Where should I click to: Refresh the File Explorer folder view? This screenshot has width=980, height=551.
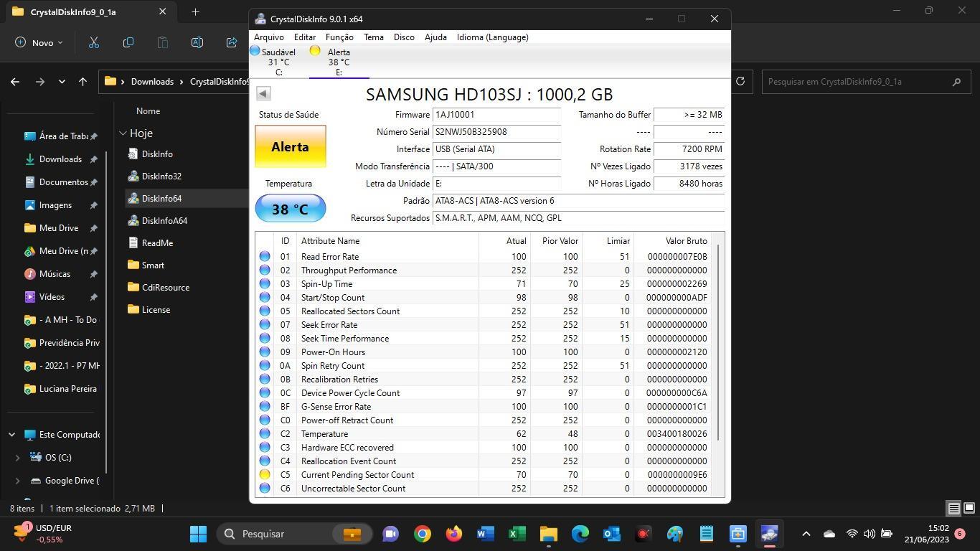pyautogui.click(x=740, y=82)
